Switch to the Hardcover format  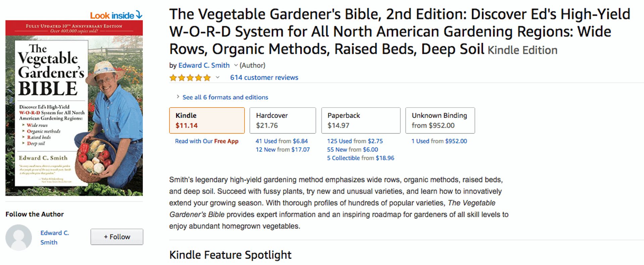pos(282,120)
